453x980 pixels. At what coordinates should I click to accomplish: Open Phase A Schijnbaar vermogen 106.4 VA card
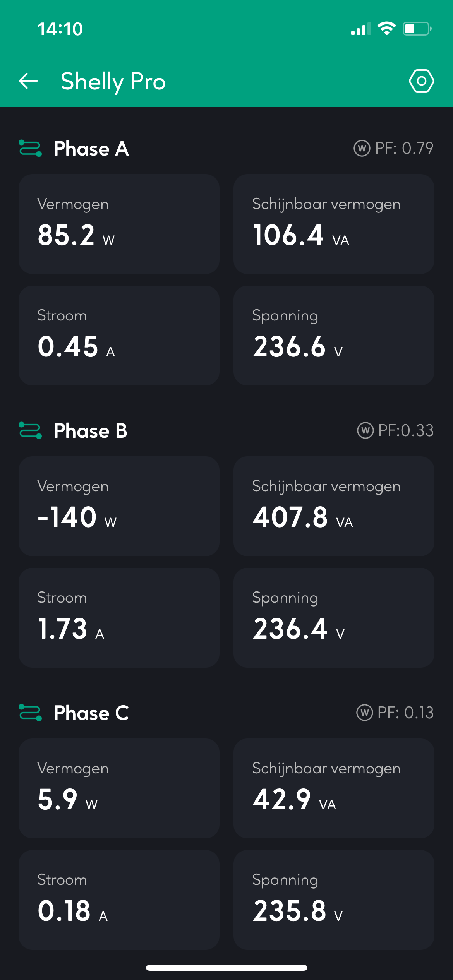[333, 224]
